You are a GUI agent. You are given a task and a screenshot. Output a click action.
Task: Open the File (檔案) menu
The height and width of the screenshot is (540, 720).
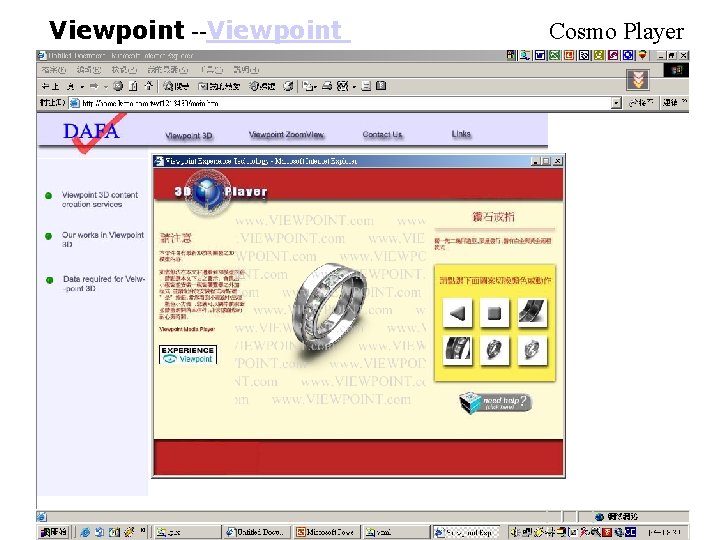[53, 70]
